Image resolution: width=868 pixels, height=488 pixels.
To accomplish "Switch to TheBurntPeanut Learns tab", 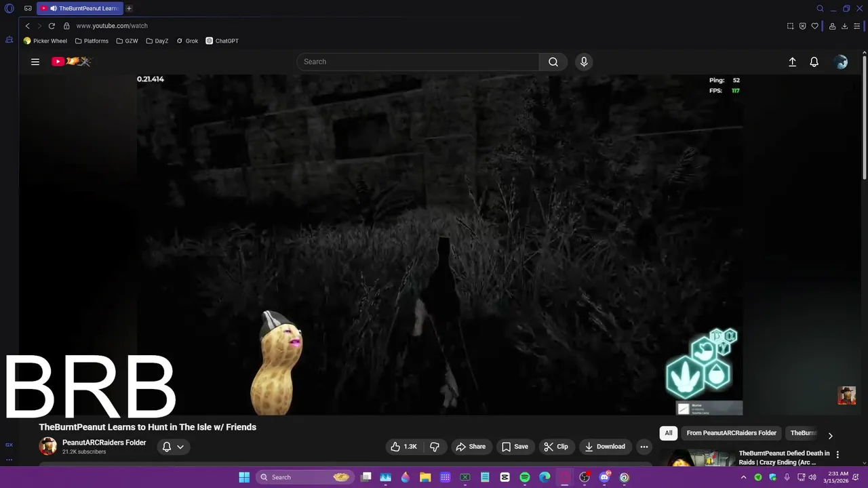I will (x=79, y=9).
